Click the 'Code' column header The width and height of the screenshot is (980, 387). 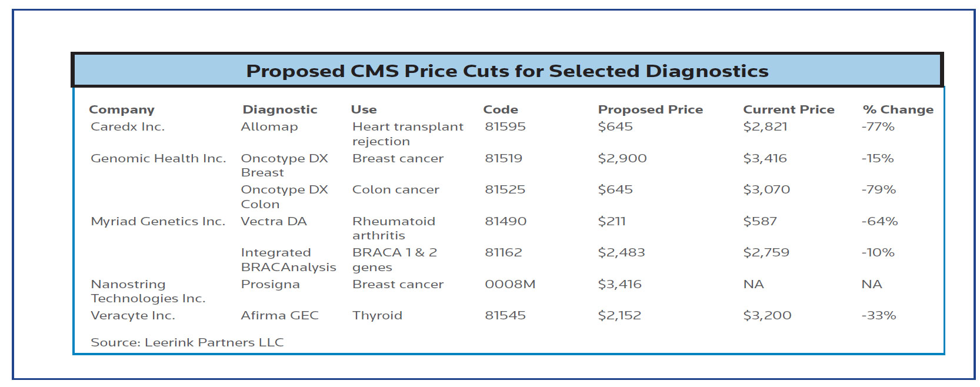pyautogui.click(x=500, y=109)
